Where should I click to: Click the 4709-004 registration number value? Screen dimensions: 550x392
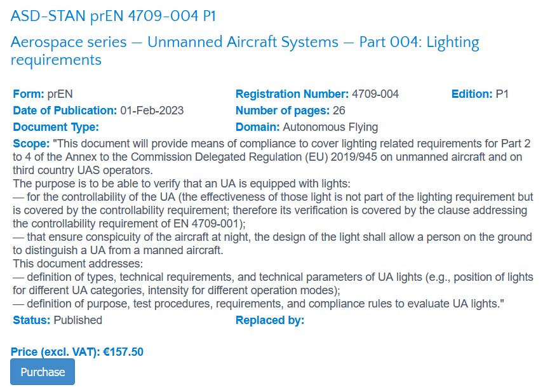pos(375,94)
